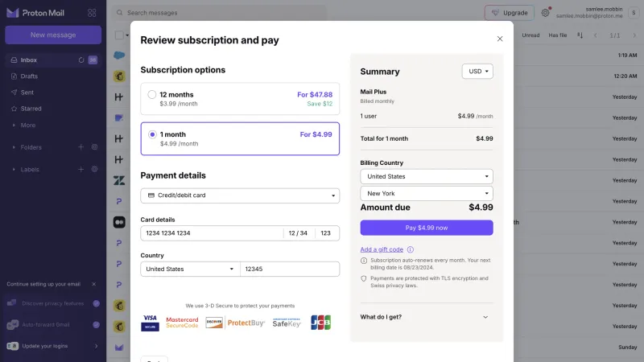644x362 pixels.
Task: Go to next page of messages
Action: (x=634, y=35)
